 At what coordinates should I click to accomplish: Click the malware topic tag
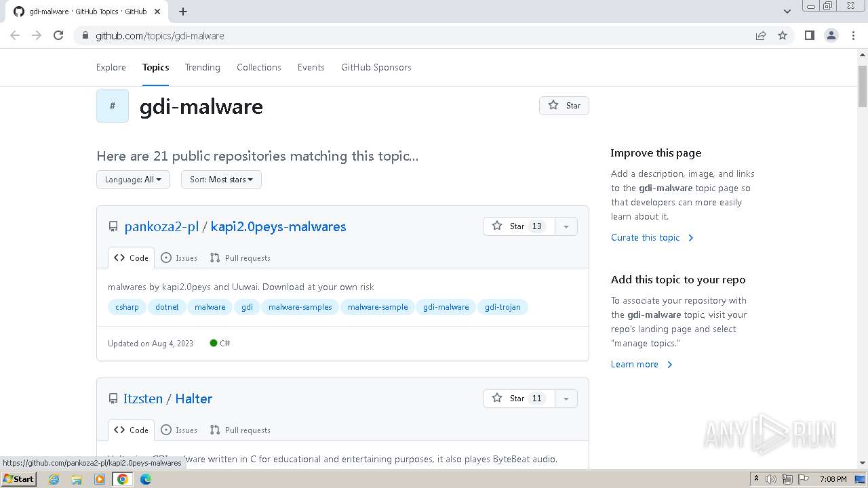pos(210,307)
